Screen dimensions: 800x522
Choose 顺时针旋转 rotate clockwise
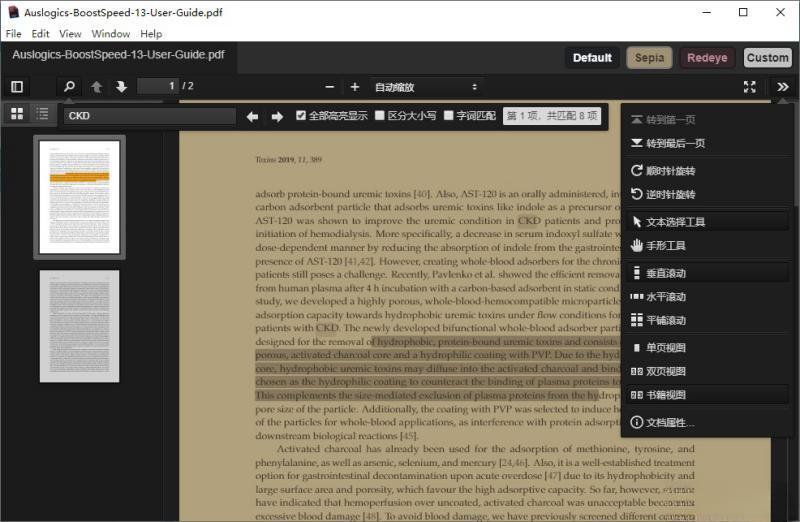pos(707,171)
